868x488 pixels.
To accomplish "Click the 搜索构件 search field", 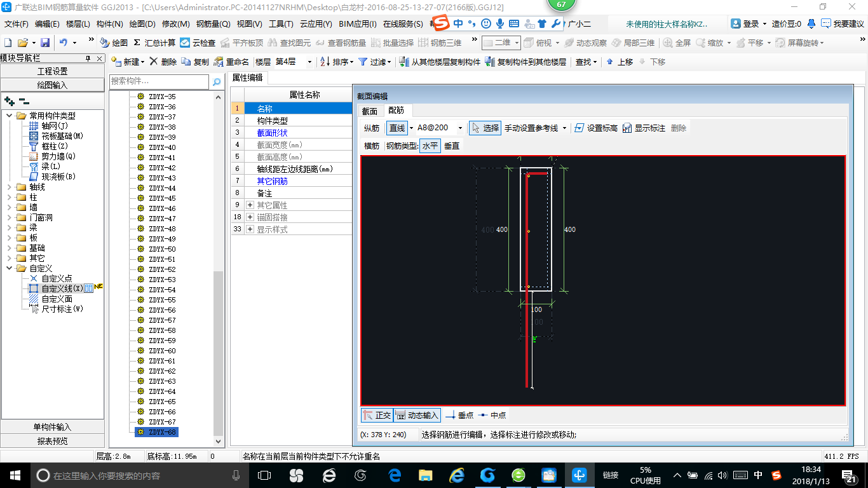I will point(159,81).
